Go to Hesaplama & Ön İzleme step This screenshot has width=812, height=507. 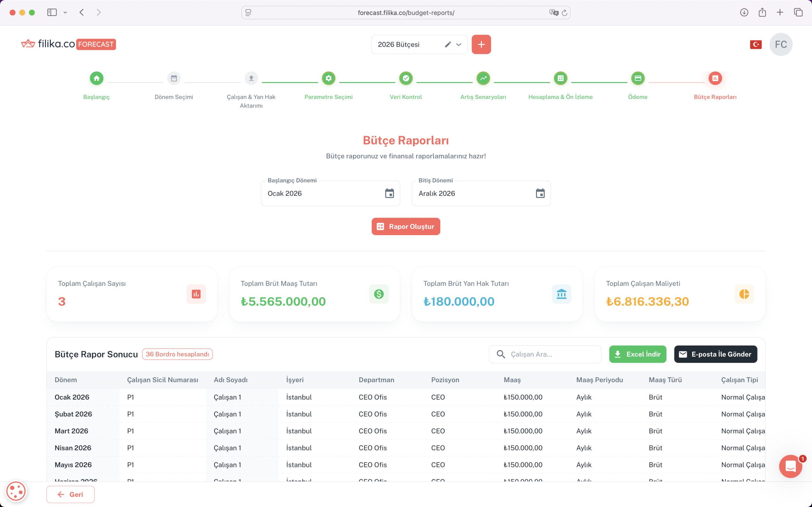point(560,78)
